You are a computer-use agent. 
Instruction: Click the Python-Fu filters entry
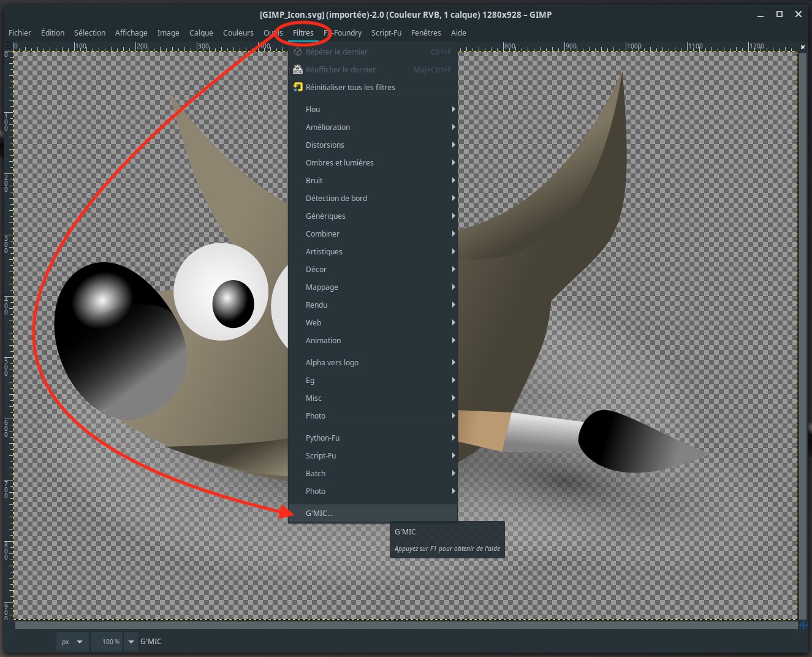(373, 438)
